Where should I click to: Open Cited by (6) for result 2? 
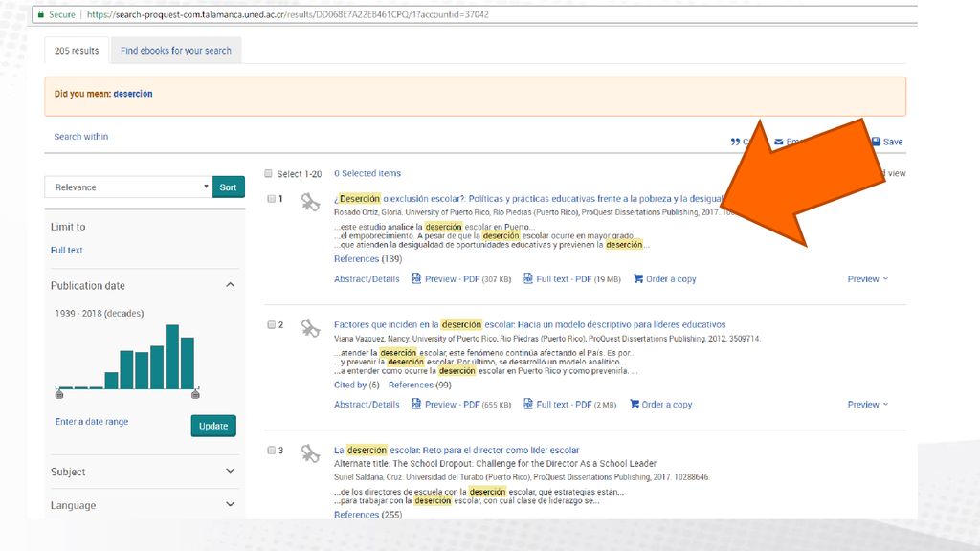coord(356,385)
